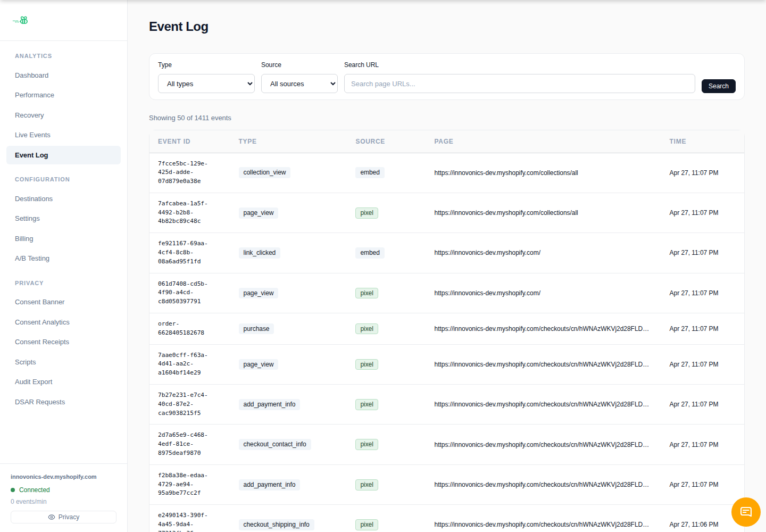Click the Search button
Screen dimensions: 766x532
(x=719, y=86)
